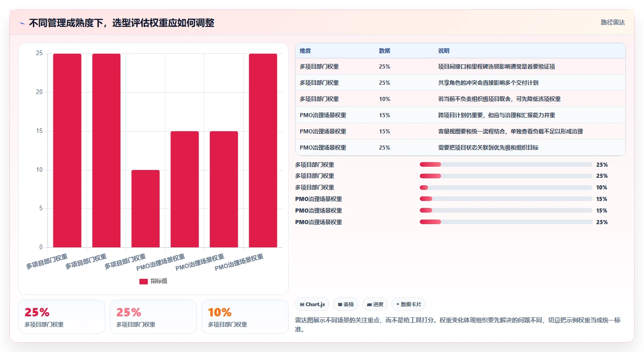The image size is (644, 352).
Task: Click the leftmost bar in the chart
Action: [67, 151]
